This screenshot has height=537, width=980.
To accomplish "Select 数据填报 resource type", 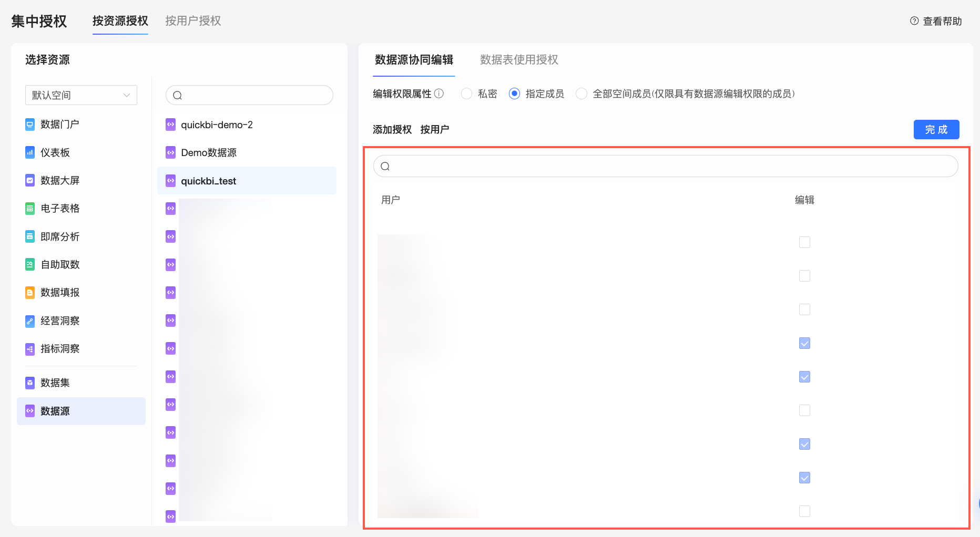I will coord(81,293).
